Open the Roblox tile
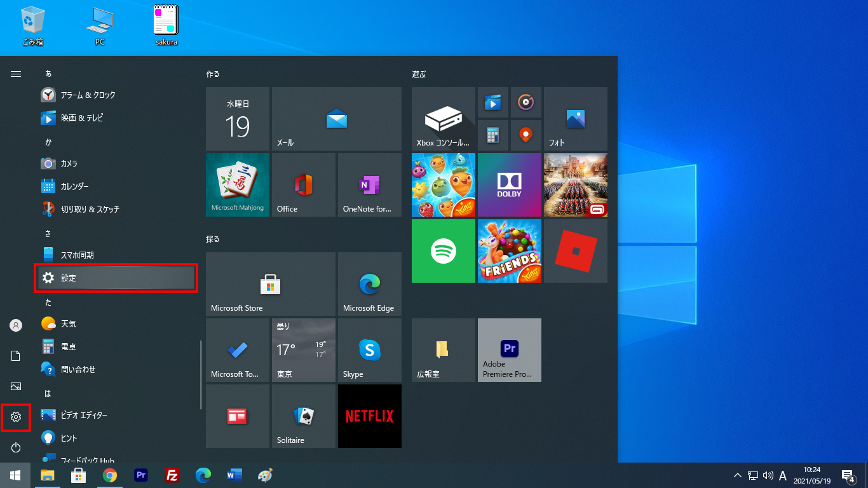The height and width of the screenshot is (488, 868). 576,251
